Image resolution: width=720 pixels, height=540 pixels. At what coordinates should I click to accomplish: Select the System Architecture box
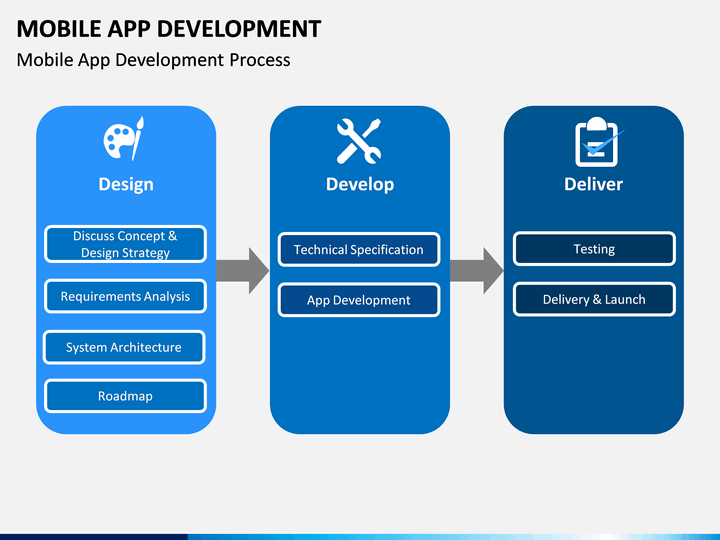pos(124,347)
